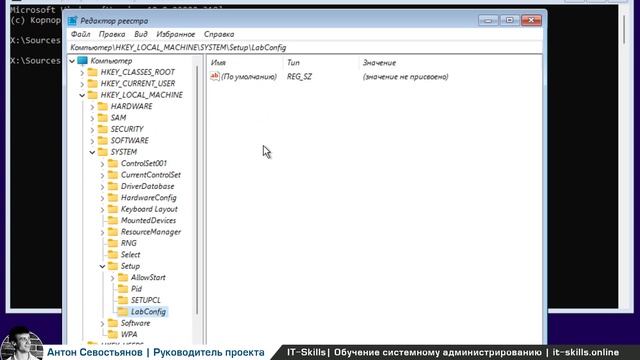Click the SAM folder icon
Screen dimensions: 640x360
tap(103, 118)
